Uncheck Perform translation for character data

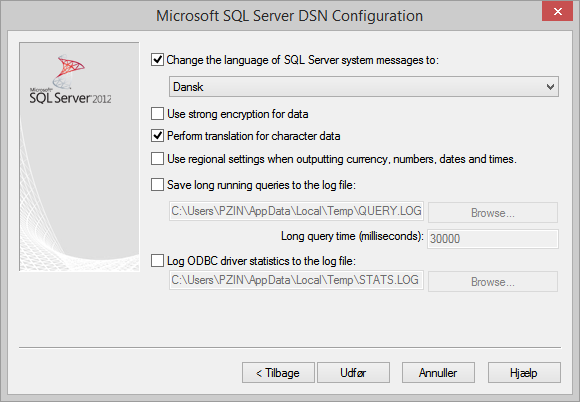coord(157,136)
